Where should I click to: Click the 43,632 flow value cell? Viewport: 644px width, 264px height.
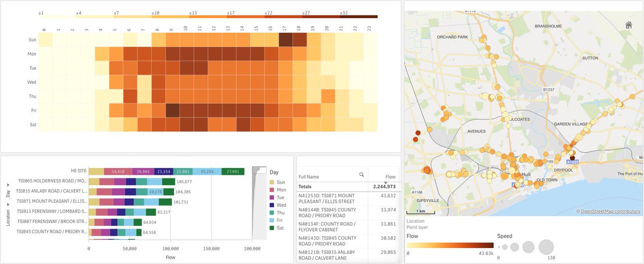387,195
